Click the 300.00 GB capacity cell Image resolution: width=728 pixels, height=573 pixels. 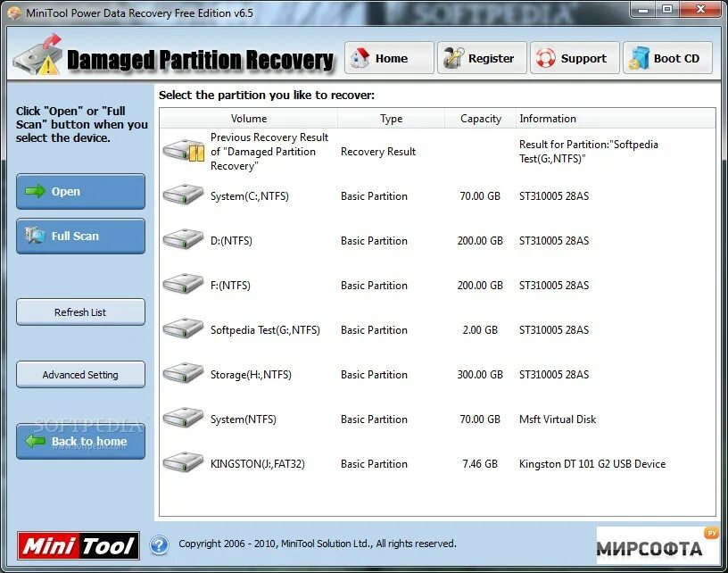pyautogui.click(x=480, y=374)
